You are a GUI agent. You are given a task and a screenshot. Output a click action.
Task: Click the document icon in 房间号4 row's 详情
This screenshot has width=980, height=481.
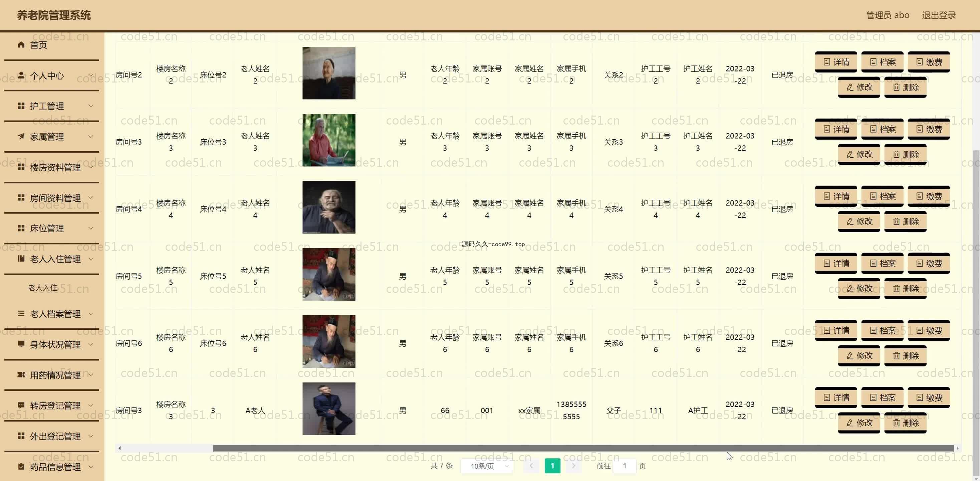coord(827,196)
